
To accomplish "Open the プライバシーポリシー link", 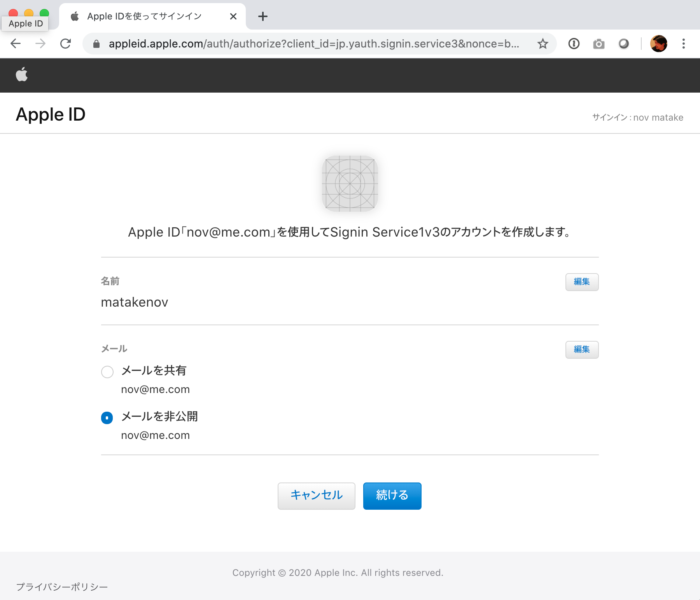I will [x=61, y=586].
